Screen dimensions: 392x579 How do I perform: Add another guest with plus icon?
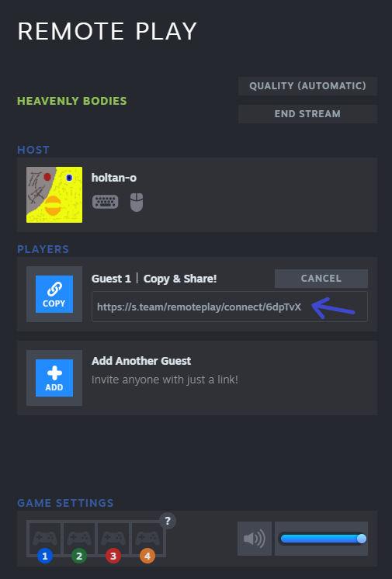(54, 378)
